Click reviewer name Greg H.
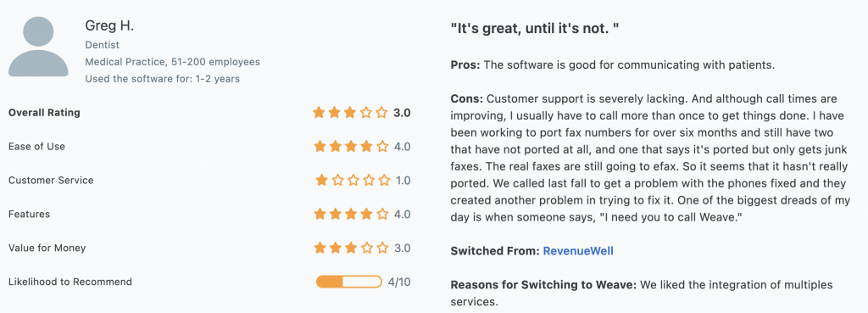The width and height of the screenshot is (868, 313). pyautogui.click(x=109, y=25)
